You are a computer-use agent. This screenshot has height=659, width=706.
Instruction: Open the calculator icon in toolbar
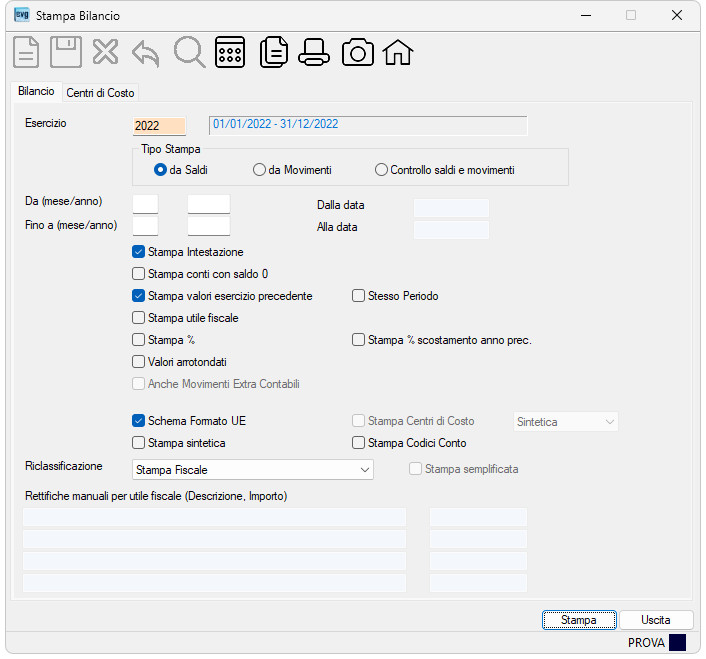coord(230,52)
